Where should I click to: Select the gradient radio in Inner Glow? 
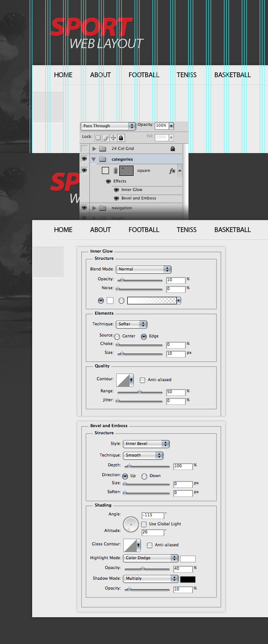(x=121, y=301)
